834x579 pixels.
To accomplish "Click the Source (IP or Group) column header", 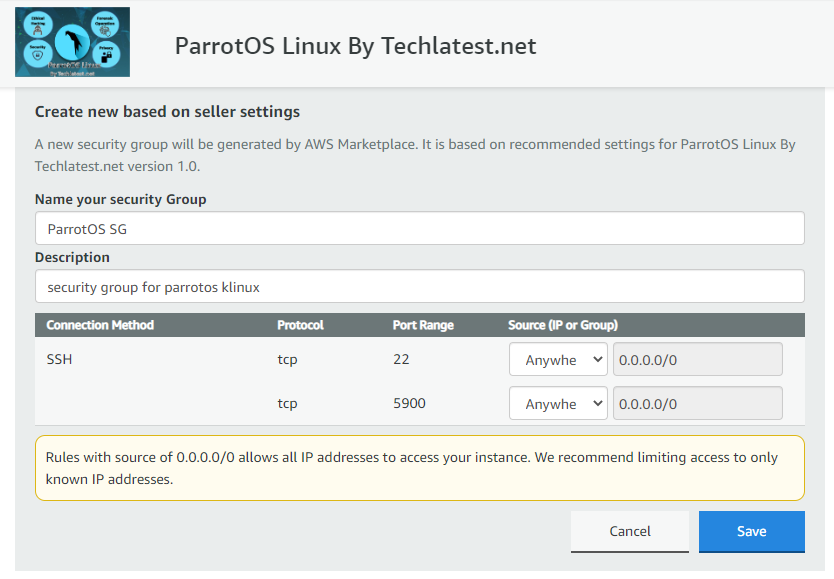I will tap(563, 325).
